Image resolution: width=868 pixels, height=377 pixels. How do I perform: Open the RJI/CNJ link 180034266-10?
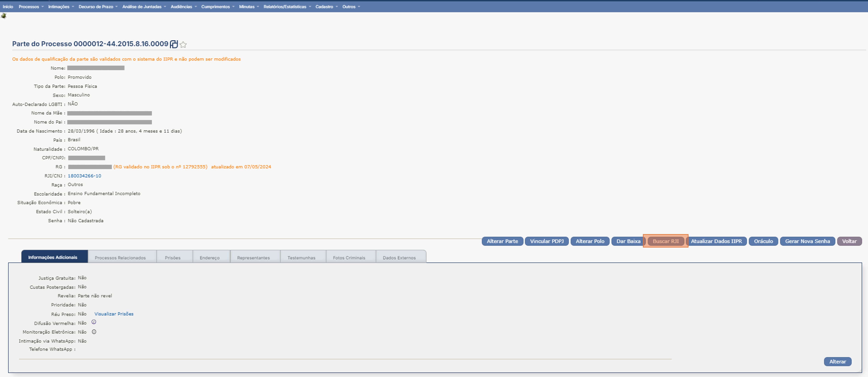click(85, 176)
